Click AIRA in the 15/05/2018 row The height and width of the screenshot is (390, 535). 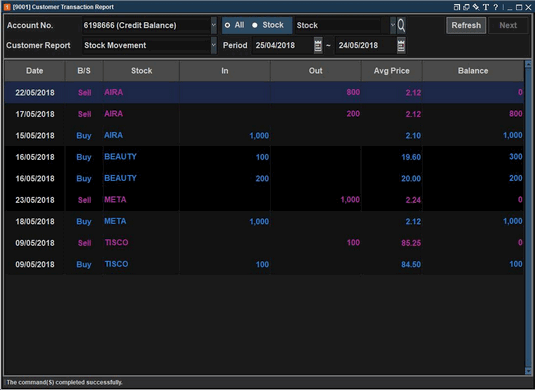[x=114, y=135]
